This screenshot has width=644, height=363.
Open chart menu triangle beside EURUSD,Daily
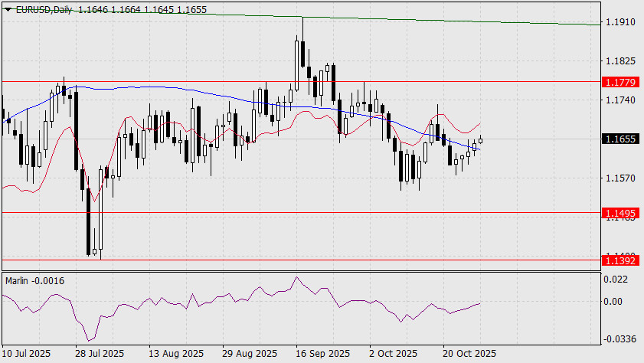tap(8, 9)
